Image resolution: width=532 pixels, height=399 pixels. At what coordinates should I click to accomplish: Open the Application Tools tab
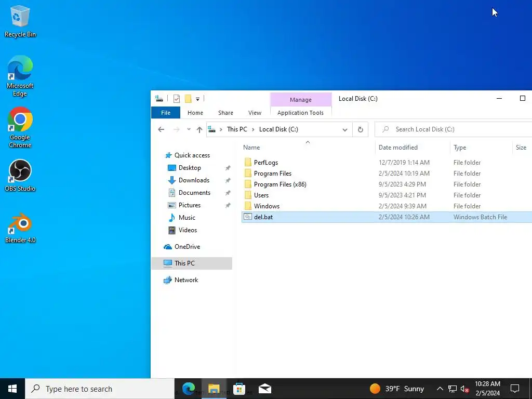300,113
